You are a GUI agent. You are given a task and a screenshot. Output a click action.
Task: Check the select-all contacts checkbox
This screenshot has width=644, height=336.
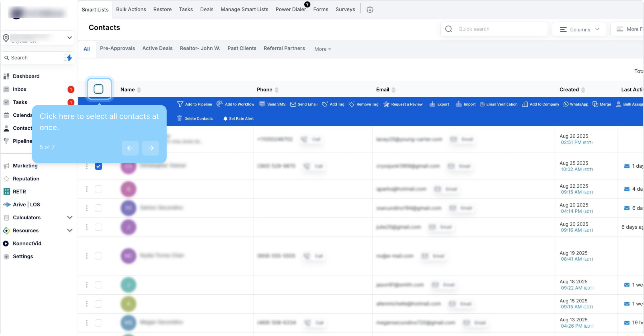pos(98,89)
